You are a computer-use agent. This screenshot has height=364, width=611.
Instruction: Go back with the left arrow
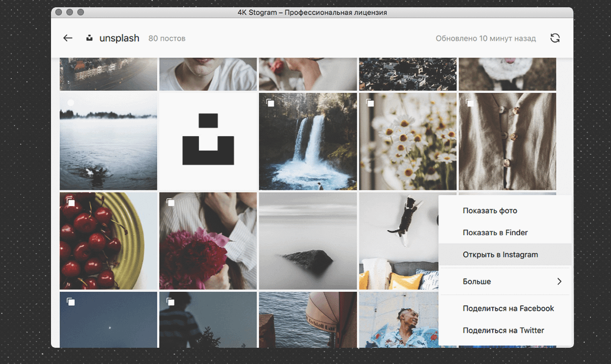coord(68,38)
